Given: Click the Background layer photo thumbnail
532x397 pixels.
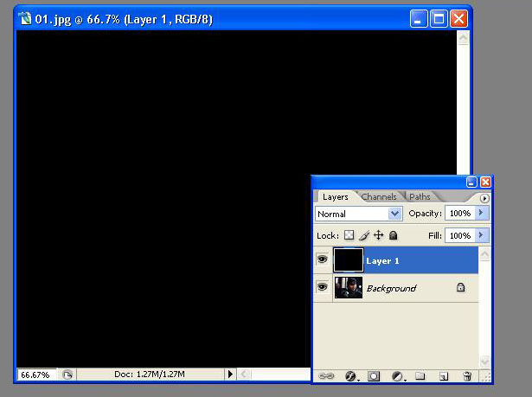Looking at the screenshot, I should pyautogui.click(x=349, y=287).
